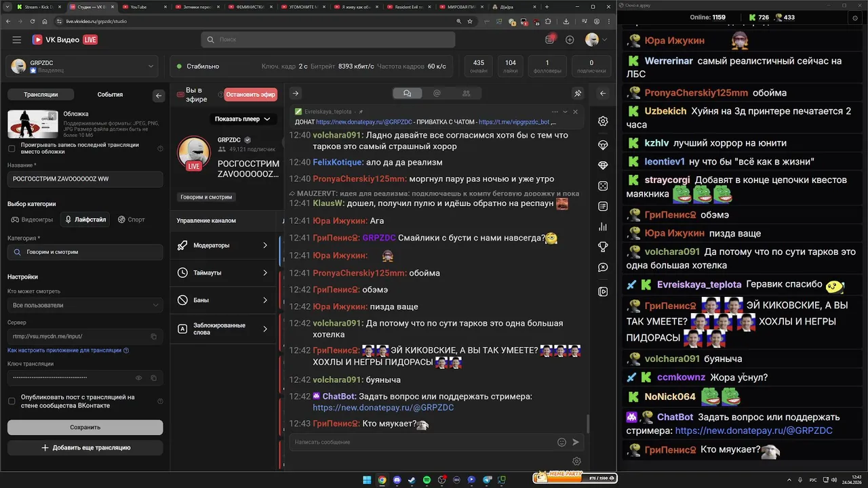Close the pinned message with X
This screenshot has height=488, width=868.
pos(576,112)
